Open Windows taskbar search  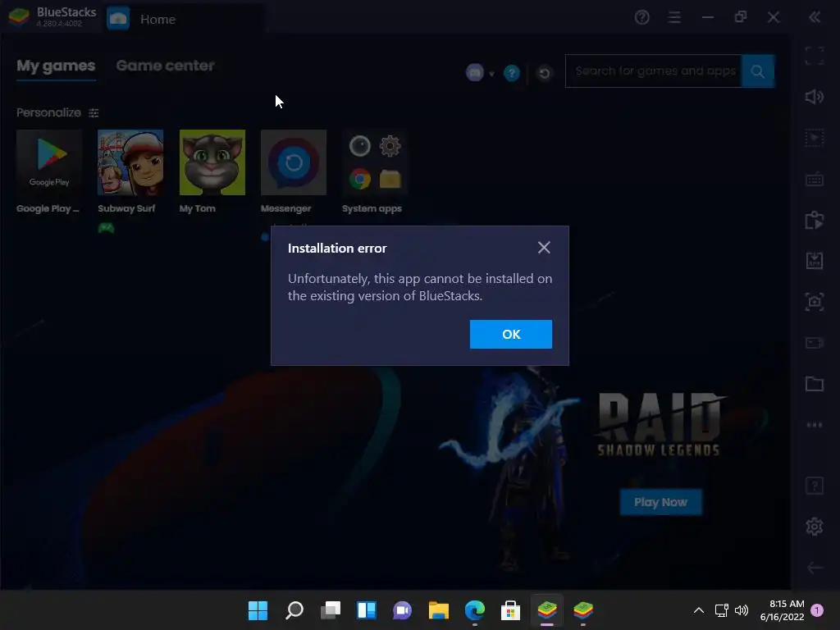pos(294,610)
